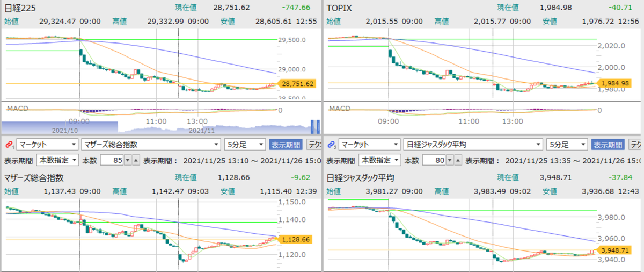The image size is (644, 272).
Task: Click the period text starting 2021/11/25 13:10
Action: click(253, 160)
